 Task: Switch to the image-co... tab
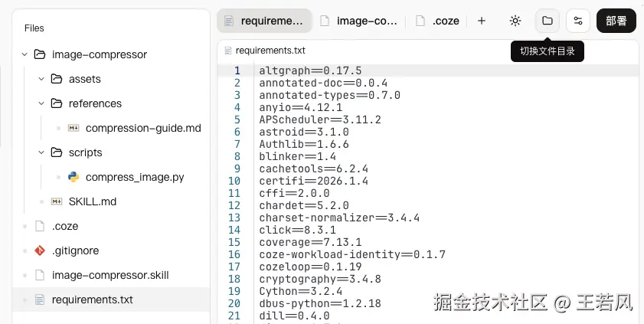[358, 21]
